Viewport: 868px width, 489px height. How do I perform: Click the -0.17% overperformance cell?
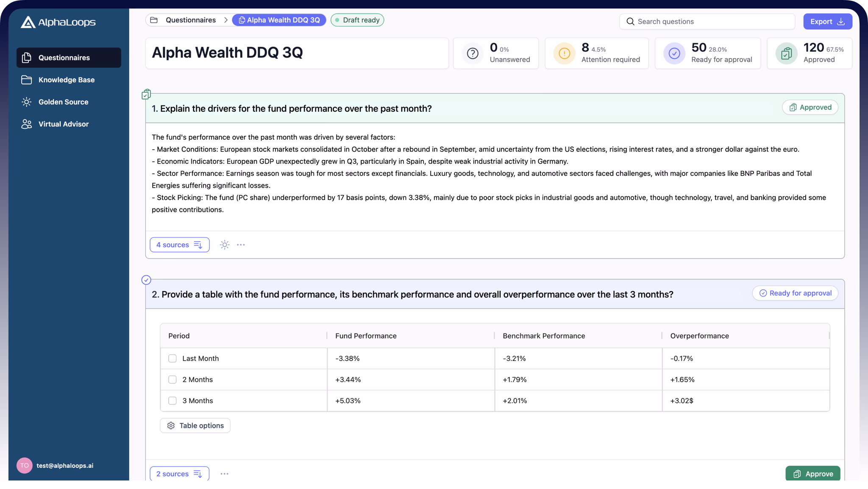coord(746,358)
